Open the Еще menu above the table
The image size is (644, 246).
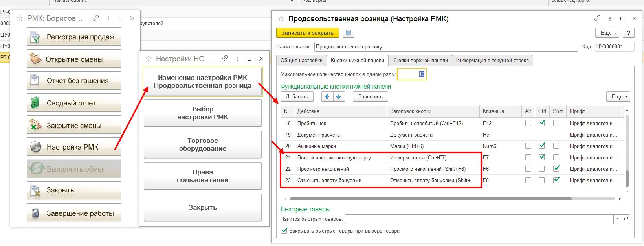pos(618,96)
